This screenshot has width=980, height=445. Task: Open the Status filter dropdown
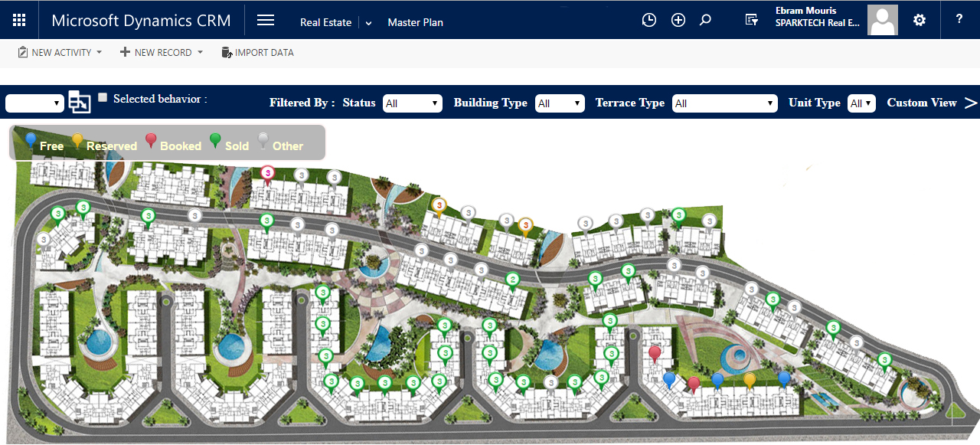pyautogui.click(x=413, y=103)
